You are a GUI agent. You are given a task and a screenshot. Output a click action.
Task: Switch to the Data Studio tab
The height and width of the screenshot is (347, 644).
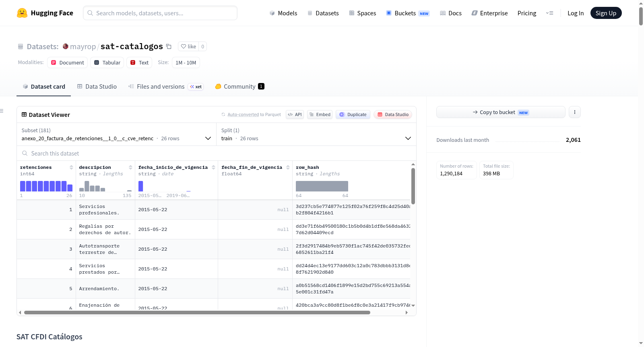(x=97, y=86)
